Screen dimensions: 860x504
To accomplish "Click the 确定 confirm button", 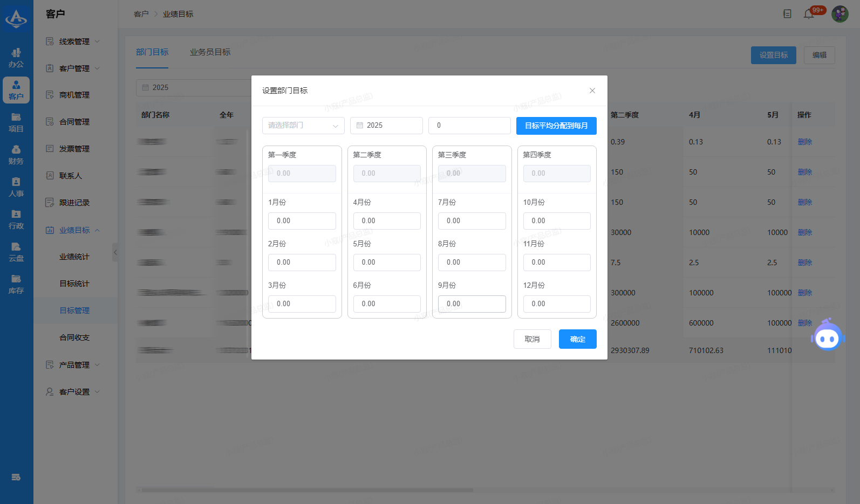I will coord(577,339).
